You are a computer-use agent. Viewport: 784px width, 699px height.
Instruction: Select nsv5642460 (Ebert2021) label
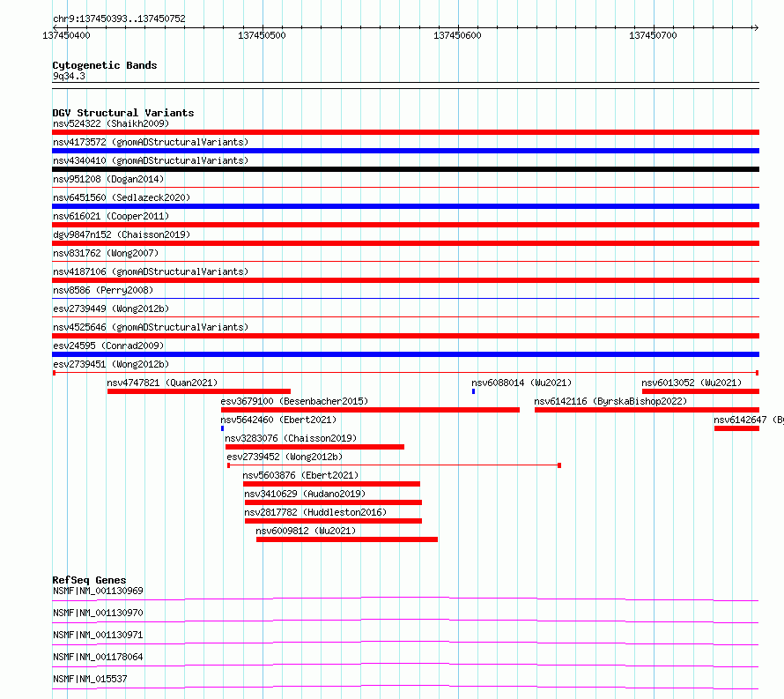pos(278,420)
